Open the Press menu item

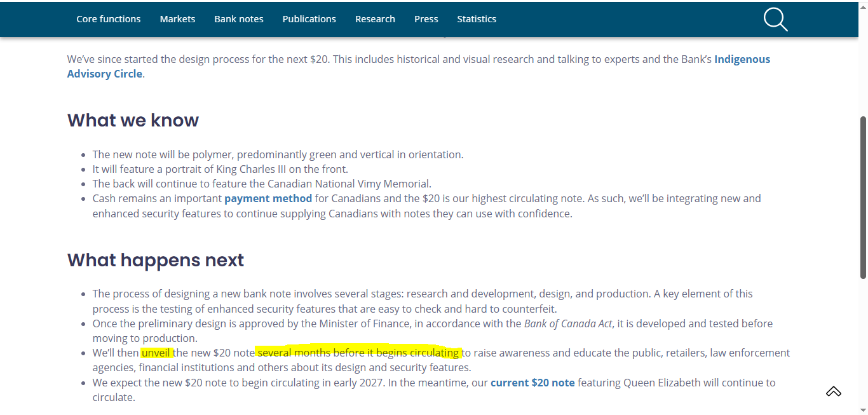click(426, 19)
